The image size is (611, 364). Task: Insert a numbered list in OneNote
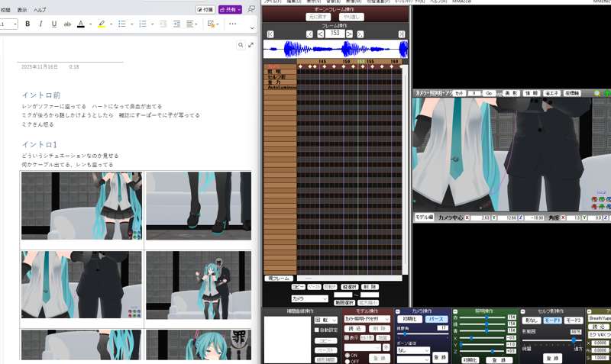[143, 24]
